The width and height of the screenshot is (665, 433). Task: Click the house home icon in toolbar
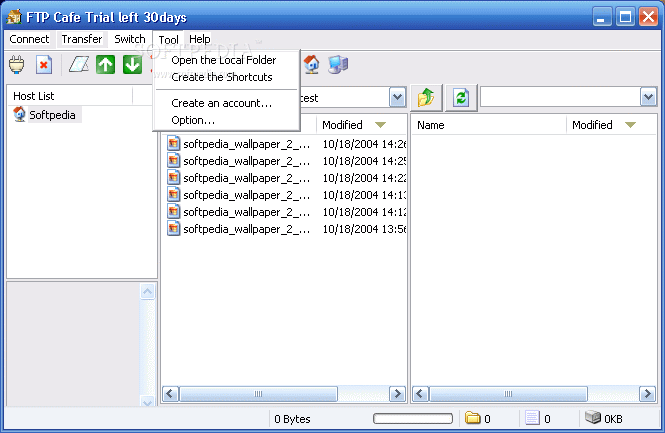(x=312, y=65)
